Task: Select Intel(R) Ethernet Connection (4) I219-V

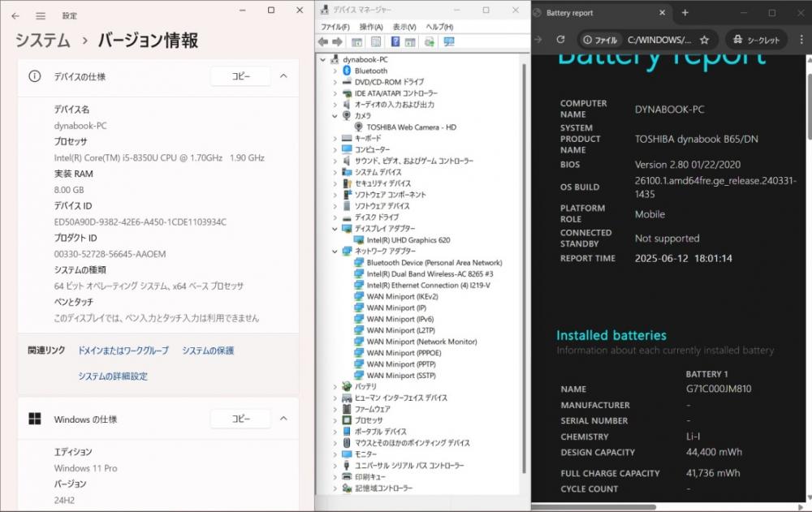Action: click(428, 286)
